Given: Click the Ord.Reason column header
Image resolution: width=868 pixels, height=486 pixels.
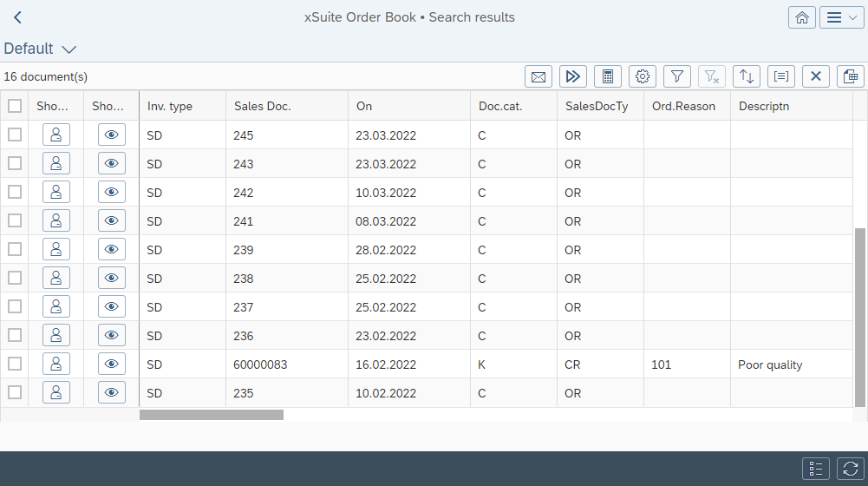Looking at the screenshot, I should point(683,106).
